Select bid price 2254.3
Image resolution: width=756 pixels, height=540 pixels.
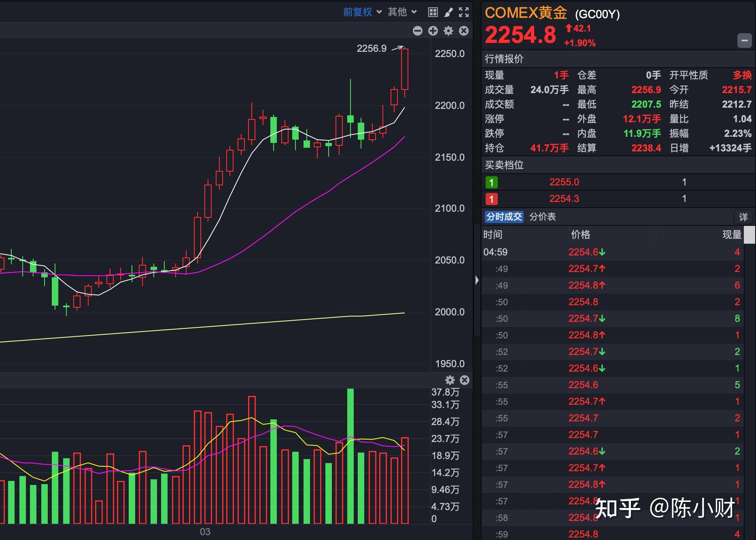pos(564,199)
